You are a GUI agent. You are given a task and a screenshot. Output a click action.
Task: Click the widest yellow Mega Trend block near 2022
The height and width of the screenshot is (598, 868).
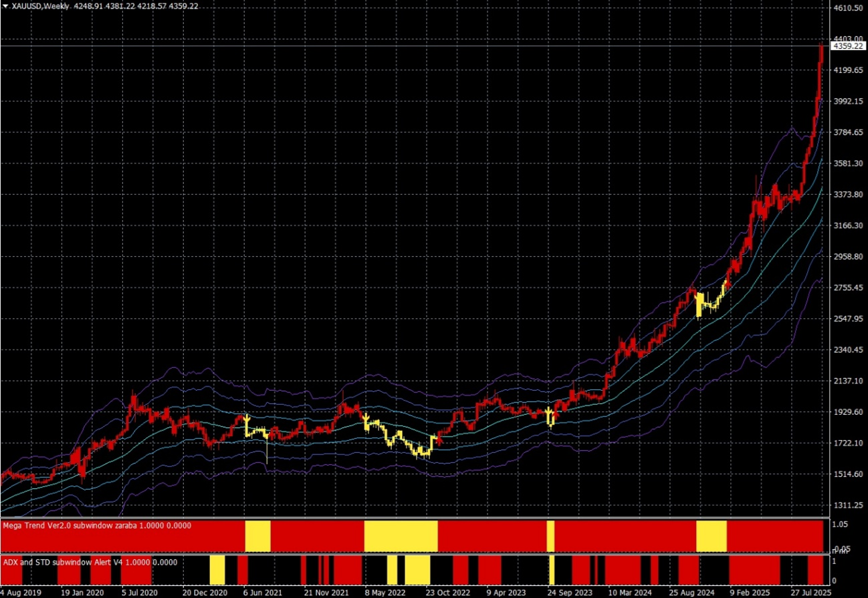coord(401,536)
